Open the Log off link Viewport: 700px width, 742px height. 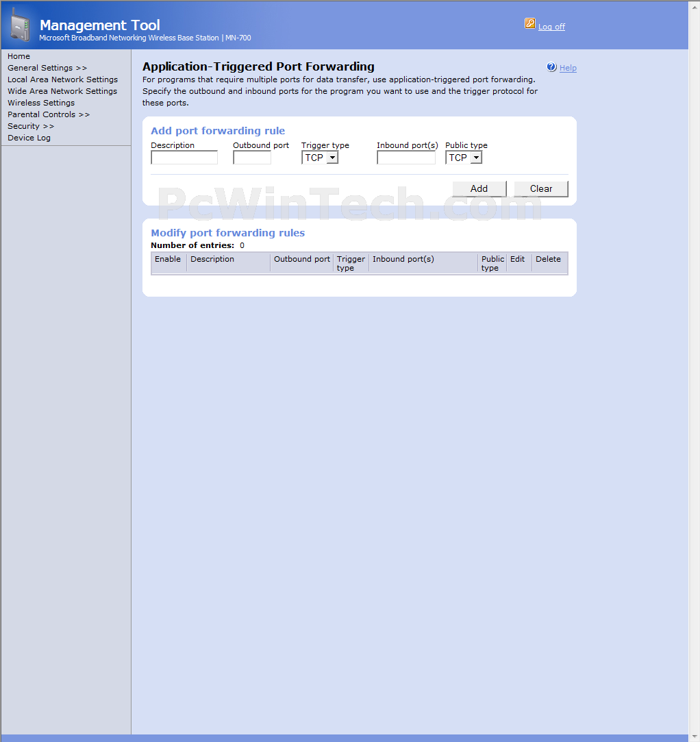coord(551,27)
